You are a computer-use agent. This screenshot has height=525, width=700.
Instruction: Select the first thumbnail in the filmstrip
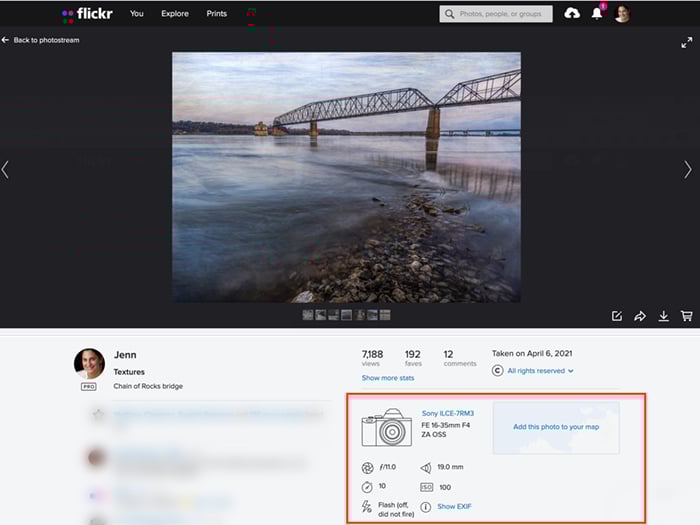(x=308, y=315)
